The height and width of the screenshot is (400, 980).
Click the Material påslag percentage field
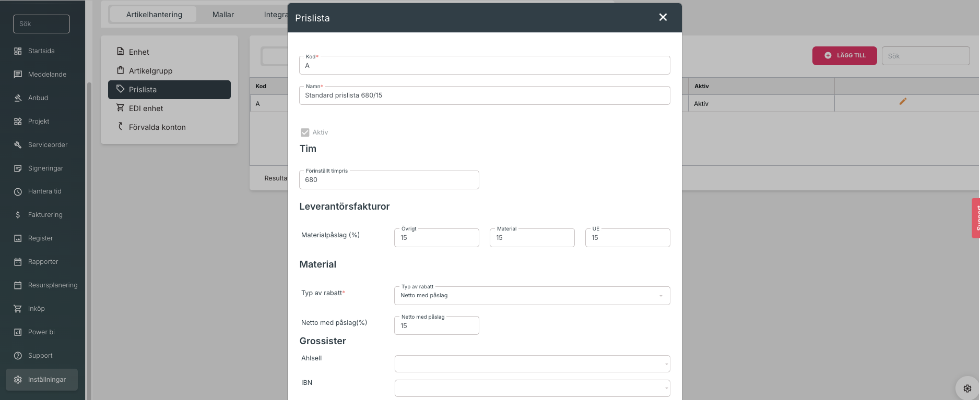(x=532, y=238)
